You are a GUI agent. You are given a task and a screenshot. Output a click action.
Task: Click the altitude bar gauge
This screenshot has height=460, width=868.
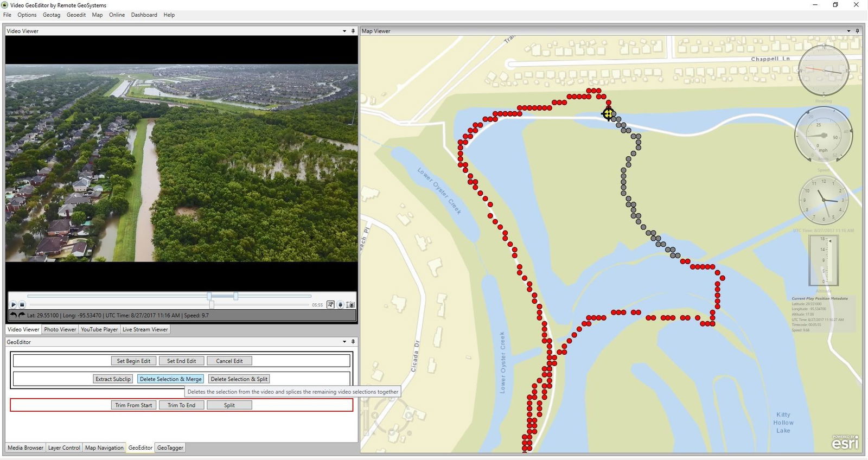(824, 260)
